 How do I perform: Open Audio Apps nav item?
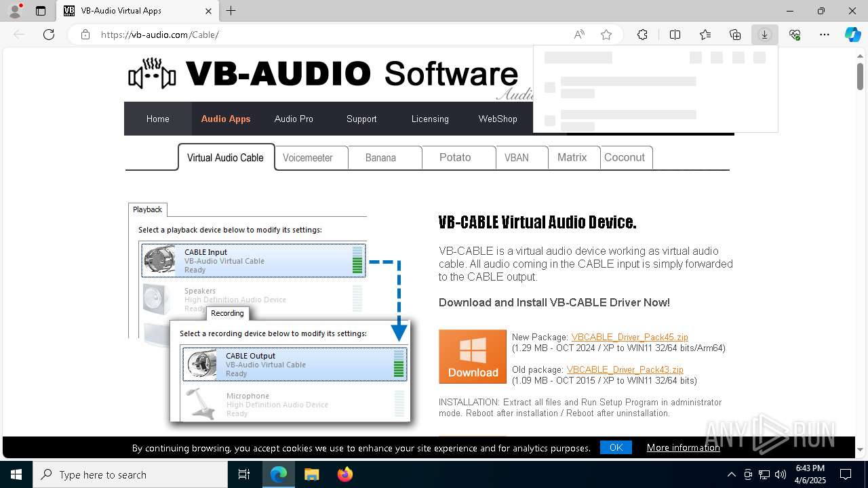pyautogui.click(x=226, y=119)
